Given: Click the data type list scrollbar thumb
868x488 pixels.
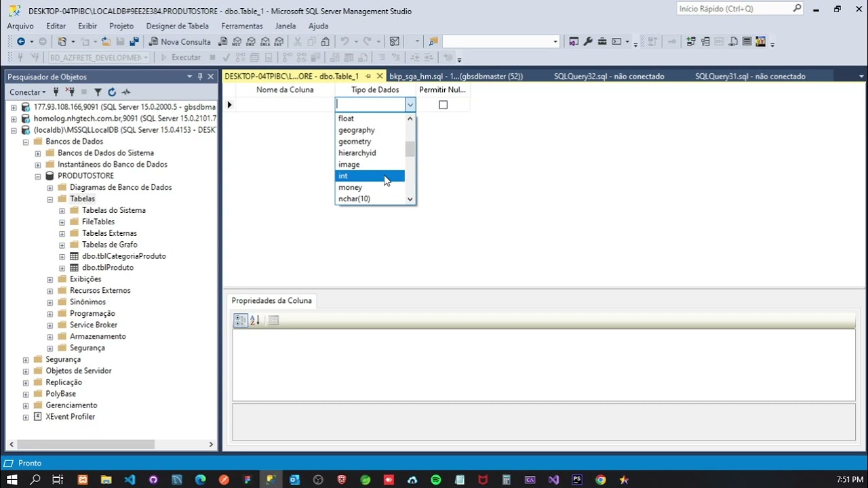Looking at the screenshot, I should [410, 149].
